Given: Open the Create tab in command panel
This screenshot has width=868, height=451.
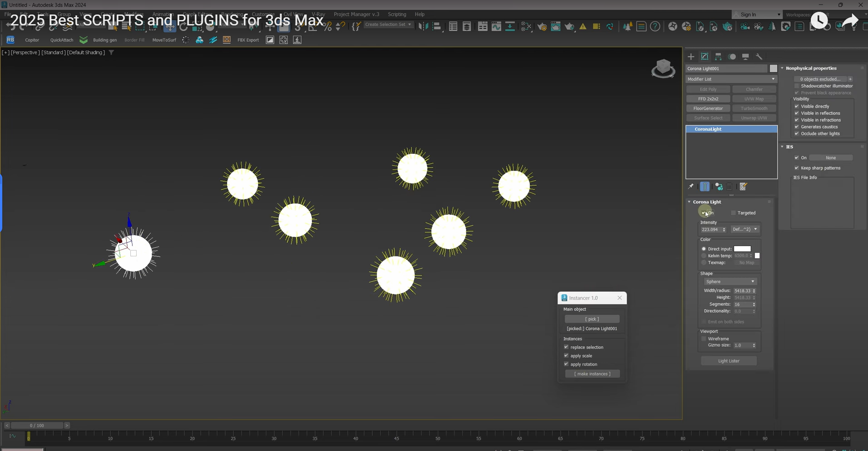Looking at the screenshot, I should [x=691, y=57].
